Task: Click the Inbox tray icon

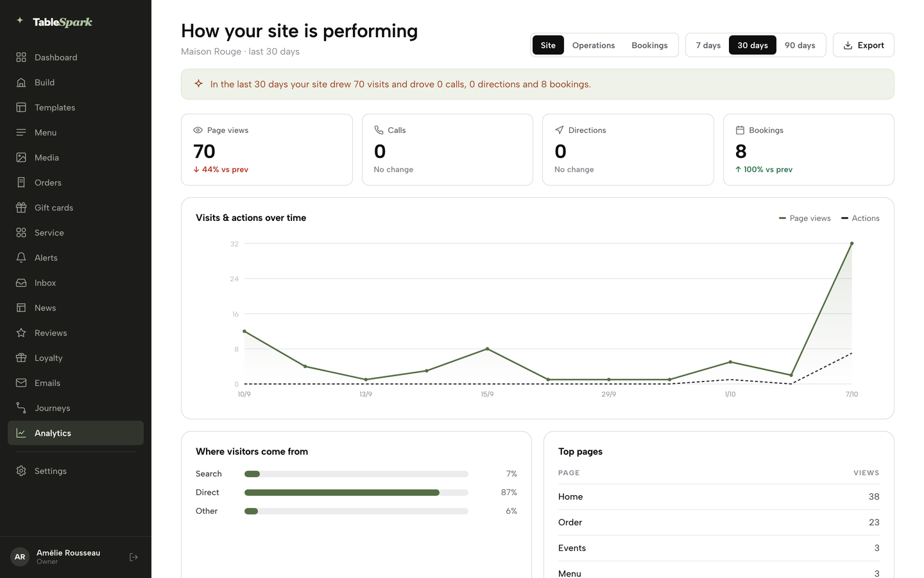Action: coord(21,283)
